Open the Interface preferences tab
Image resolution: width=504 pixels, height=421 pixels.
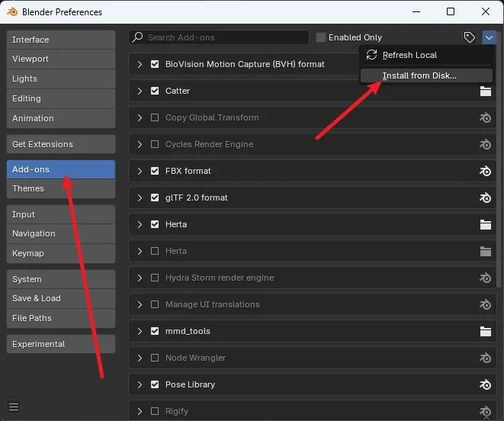(61, 40)
